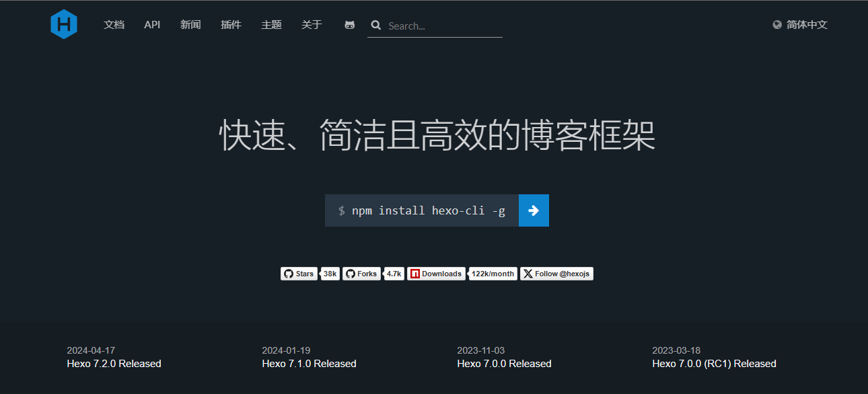Open the 主题 themes page
The width and height of the screenshot is (868, 394).
coord(271,25)
